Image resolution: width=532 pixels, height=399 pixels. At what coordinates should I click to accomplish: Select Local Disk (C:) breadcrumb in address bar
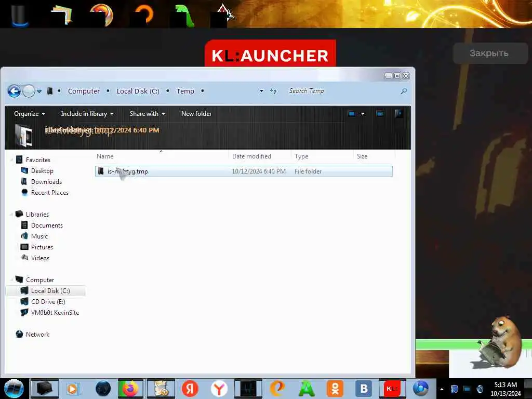(138, 91)
